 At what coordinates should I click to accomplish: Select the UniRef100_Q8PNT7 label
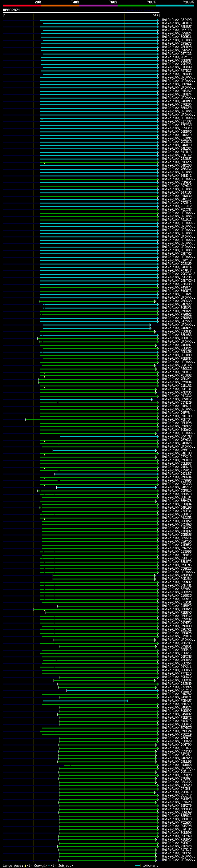point(177,738)
